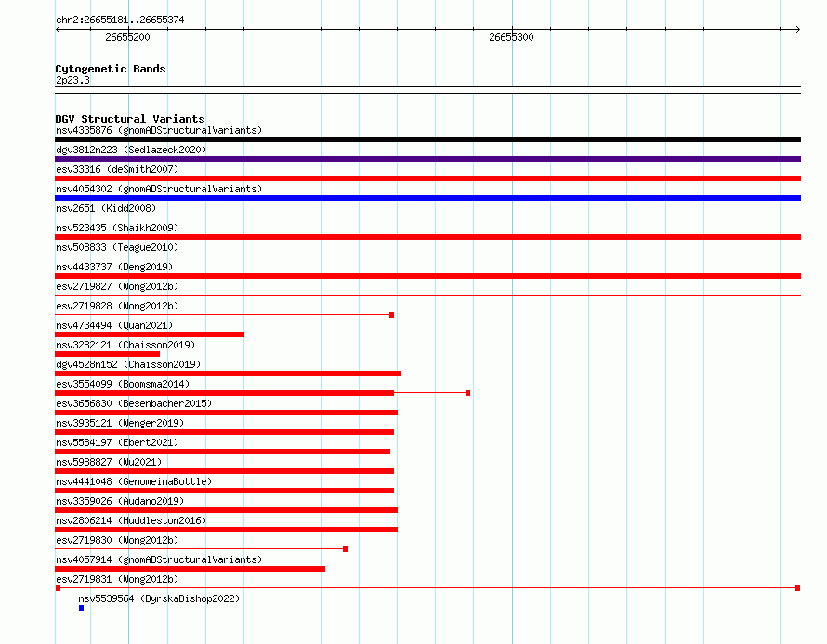Click the esv3554099 (Boomsma2014) label

[x=123, y=384]
